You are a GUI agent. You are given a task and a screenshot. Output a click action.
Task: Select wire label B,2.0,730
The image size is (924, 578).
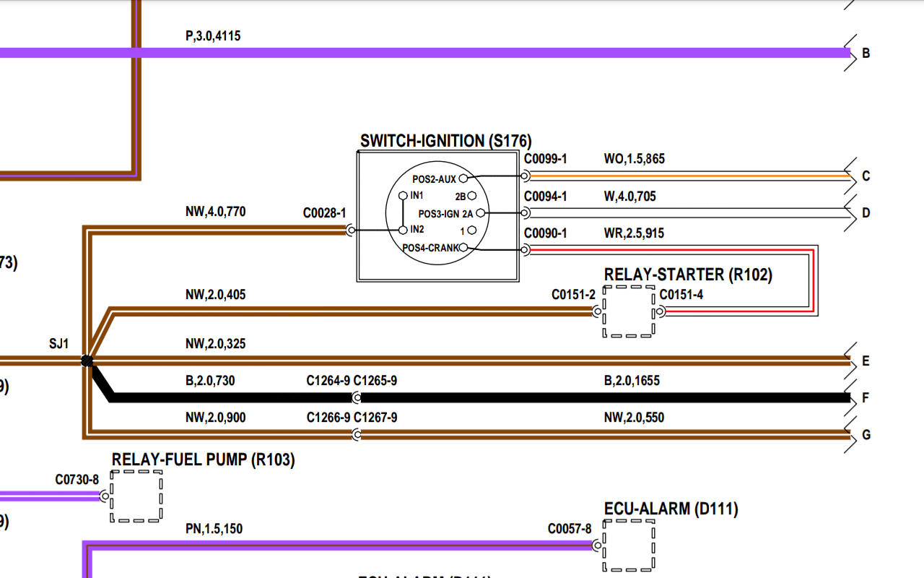[x=210, y=381]
